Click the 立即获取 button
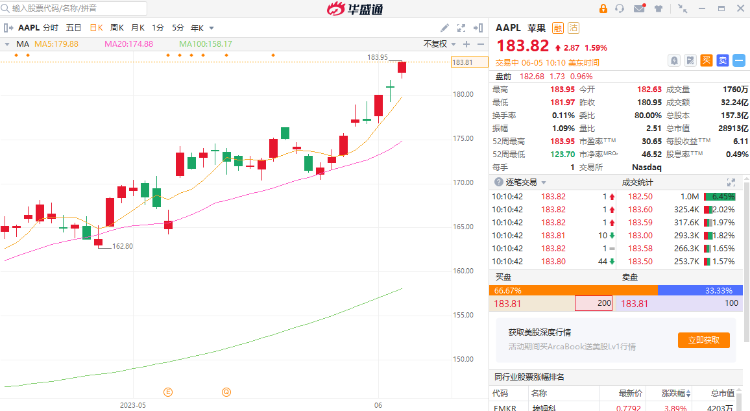This screenshot has width=750, height=411. [x=704, y=340]
